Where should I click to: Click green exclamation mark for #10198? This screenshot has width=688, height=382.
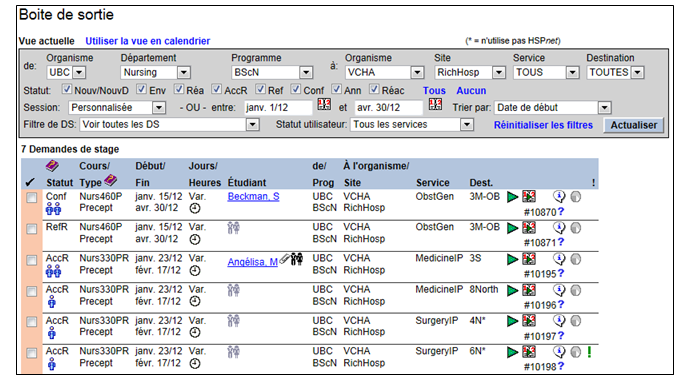589,352
